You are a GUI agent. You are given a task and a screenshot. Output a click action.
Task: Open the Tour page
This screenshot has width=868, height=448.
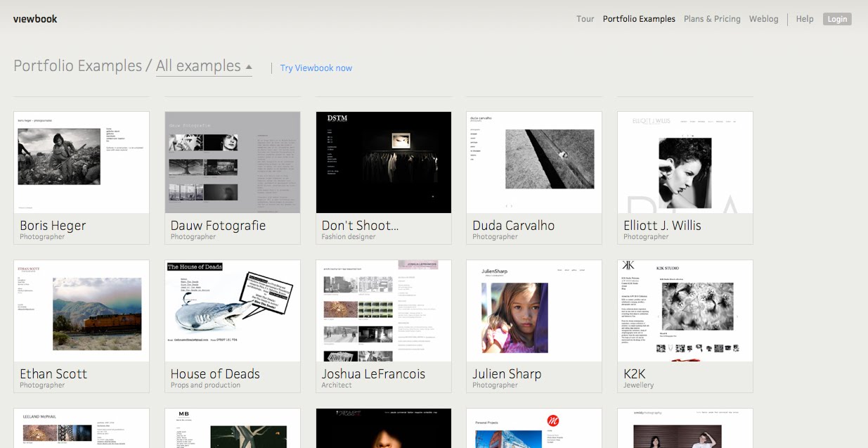point(585,19)
